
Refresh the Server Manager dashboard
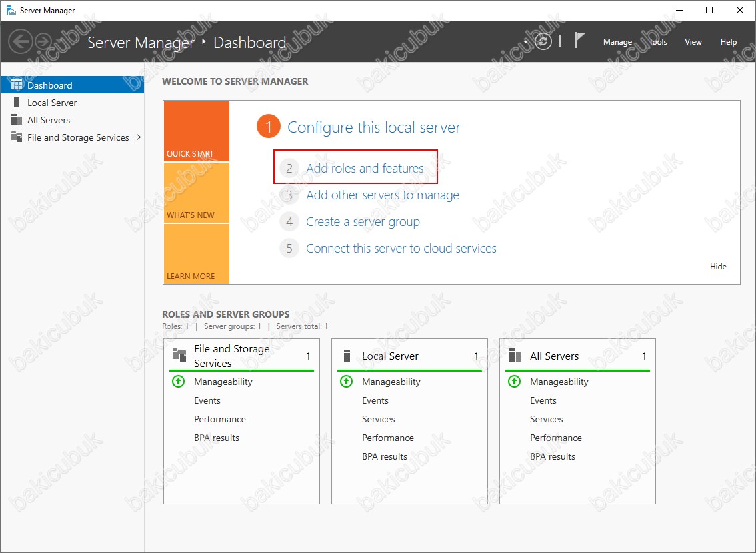[543, 41]
